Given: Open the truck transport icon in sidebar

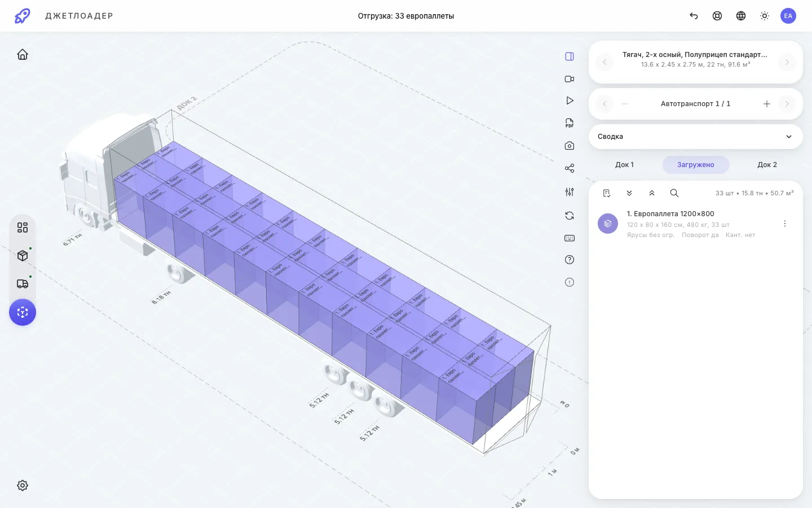Looking at the screenshot, I should coord(23,284).
